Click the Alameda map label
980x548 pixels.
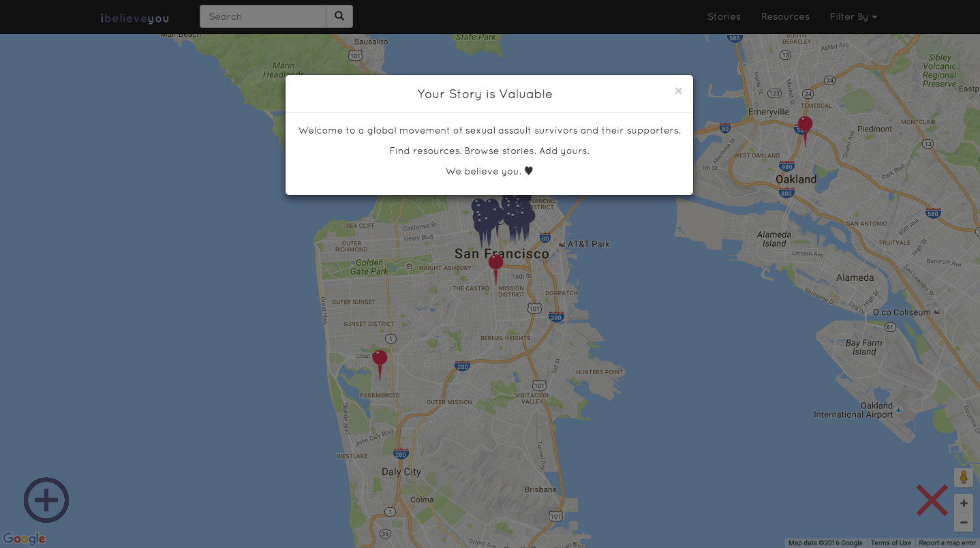coord(855,277)
